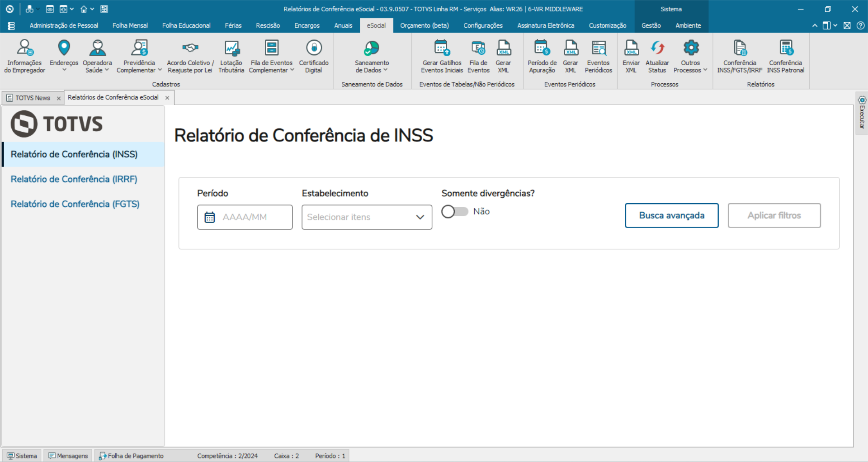Expand the Outros Processos dropdown arrow

pos(705,70)
